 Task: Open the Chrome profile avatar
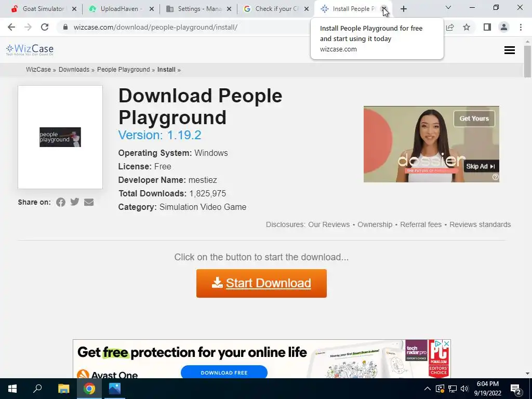coord(504,27)
